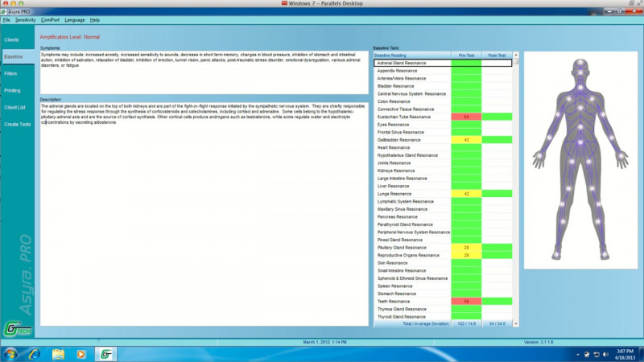The width and height of the screenshot is (644, 362).
Task: Select Frontal Sinus Resonance row
Action: pyautogui.click(x=443, y=132)
